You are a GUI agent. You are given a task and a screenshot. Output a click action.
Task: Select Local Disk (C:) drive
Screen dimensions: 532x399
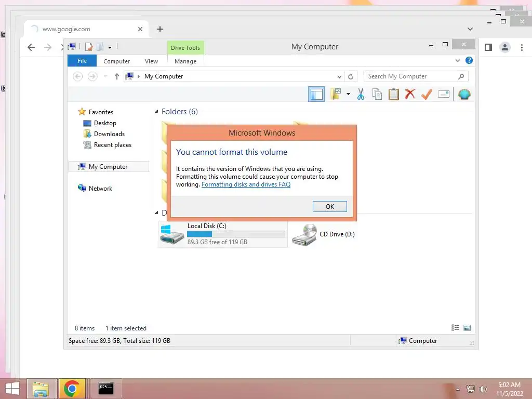coord(222,234)
